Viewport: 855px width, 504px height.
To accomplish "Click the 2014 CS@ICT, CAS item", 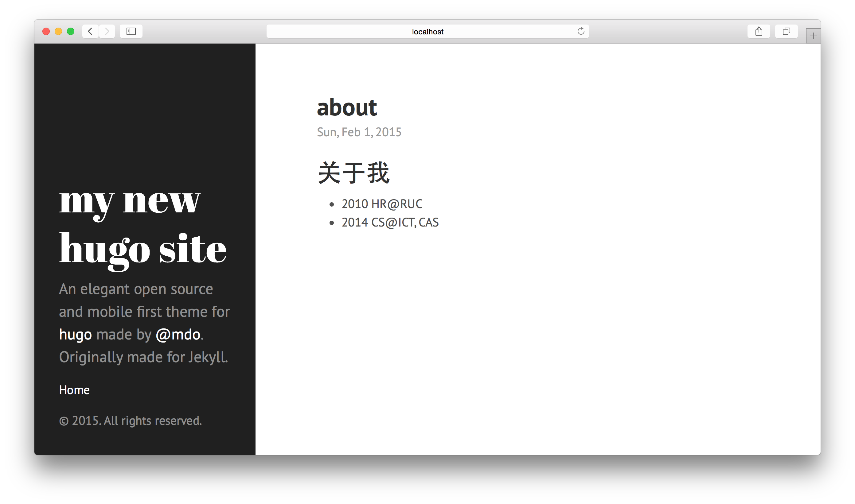I will point(390,223).
